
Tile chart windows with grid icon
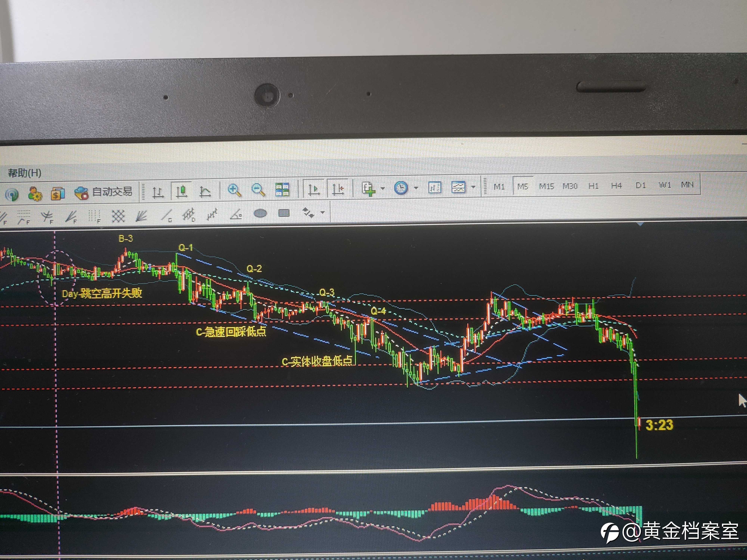282,189
